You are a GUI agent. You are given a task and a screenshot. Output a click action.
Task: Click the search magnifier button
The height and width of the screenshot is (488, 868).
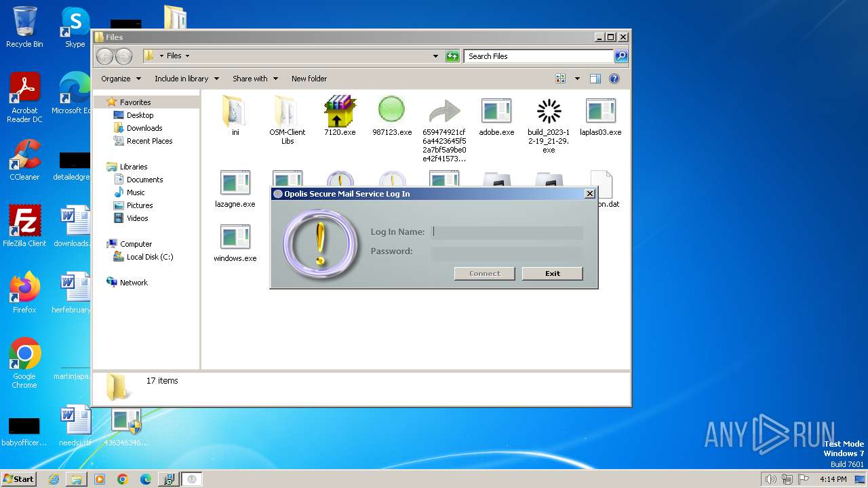pyautogui.click(x=621, y=56)
